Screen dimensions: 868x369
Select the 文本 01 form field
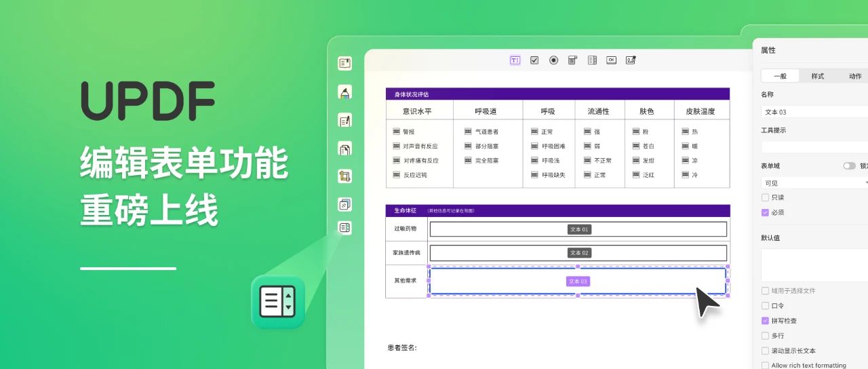click(x=578, y=229)
